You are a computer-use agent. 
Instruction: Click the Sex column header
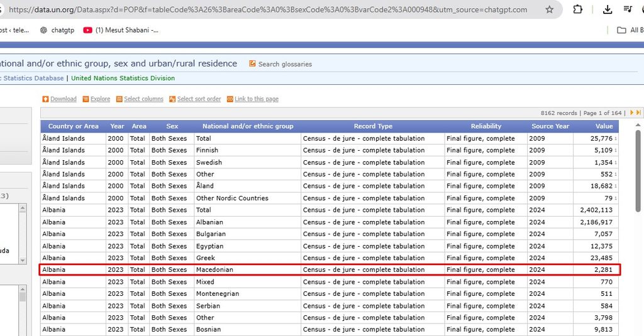(x=172, y=126)
